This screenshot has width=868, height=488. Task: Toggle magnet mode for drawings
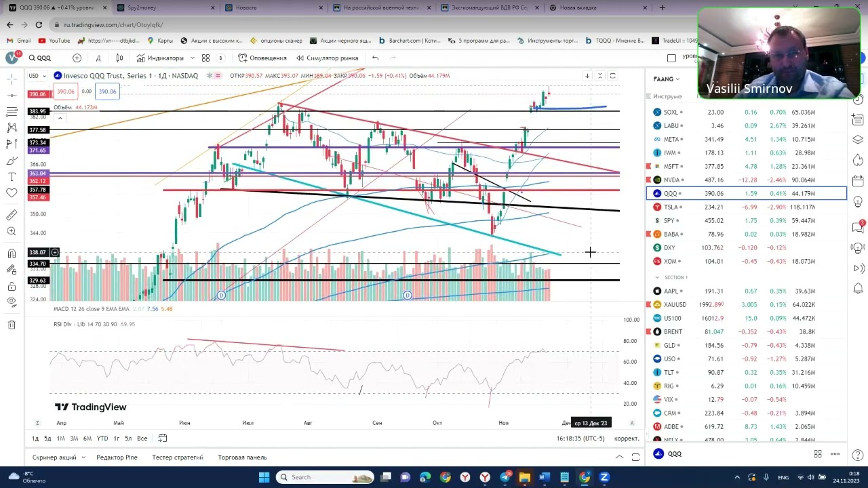pyautogui.click(x=12, y=253)
